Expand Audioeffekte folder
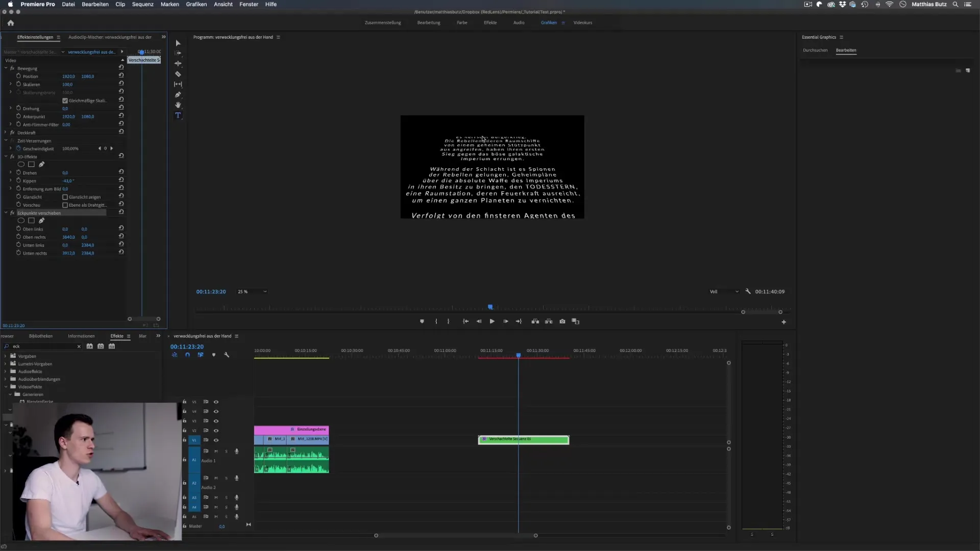This screenshot has height=551, width=980. click(x=6, y=371)
